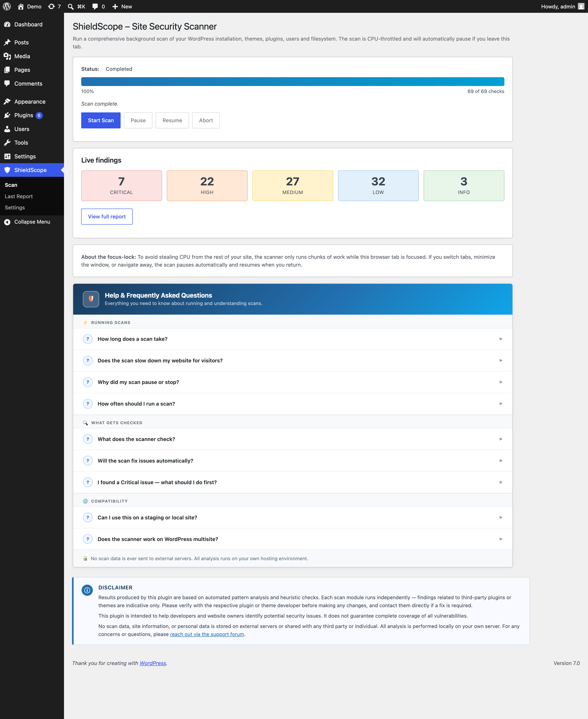This screenshot has height=719, width=588.
Task: Expand 'I found a Critical issue' question
Action: 293,482
